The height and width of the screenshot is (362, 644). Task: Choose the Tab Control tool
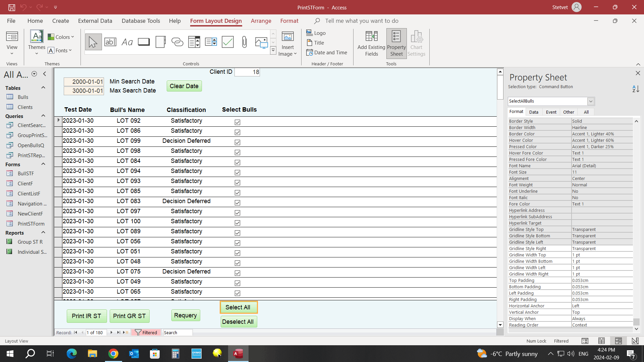(160, 42)
